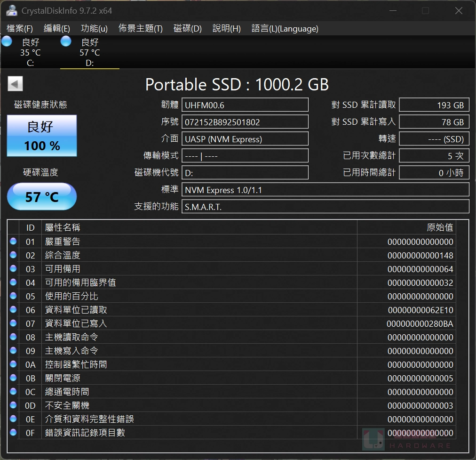Click the 原始值 column header

[x=439, y=227]
